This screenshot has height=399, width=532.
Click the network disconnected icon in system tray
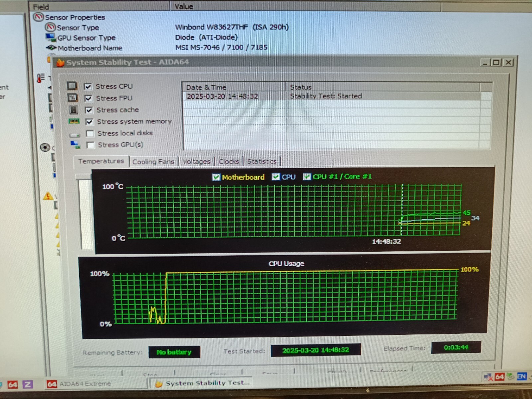point(488,377)
